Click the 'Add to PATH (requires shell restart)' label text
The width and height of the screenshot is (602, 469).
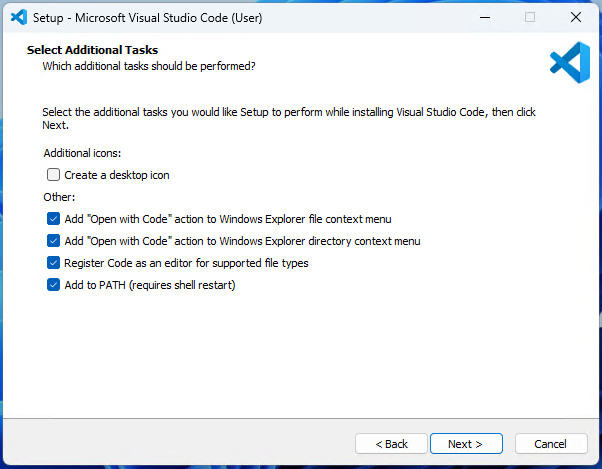pyautogui.click(x=150, y=285)
